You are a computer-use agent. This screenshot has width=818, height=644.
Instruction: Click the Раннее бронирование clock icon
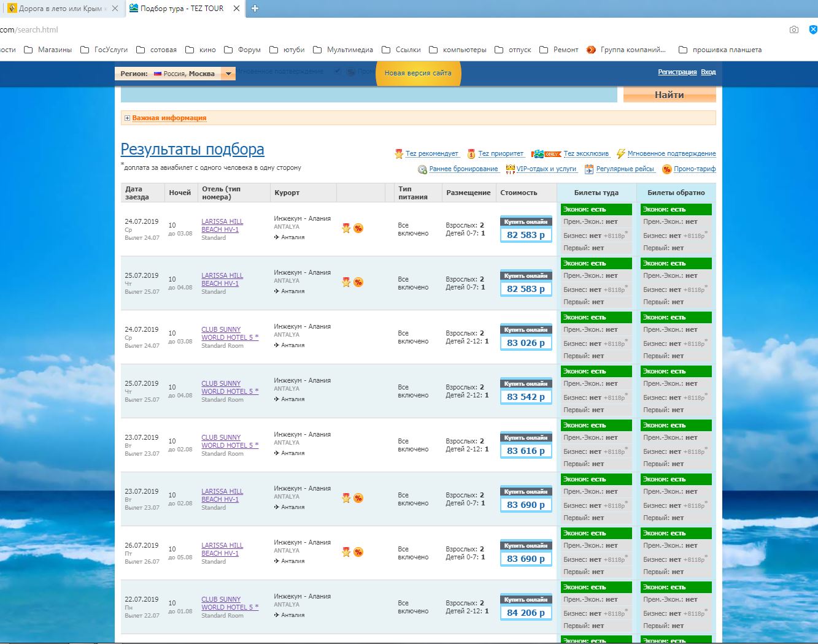[422, 169]
